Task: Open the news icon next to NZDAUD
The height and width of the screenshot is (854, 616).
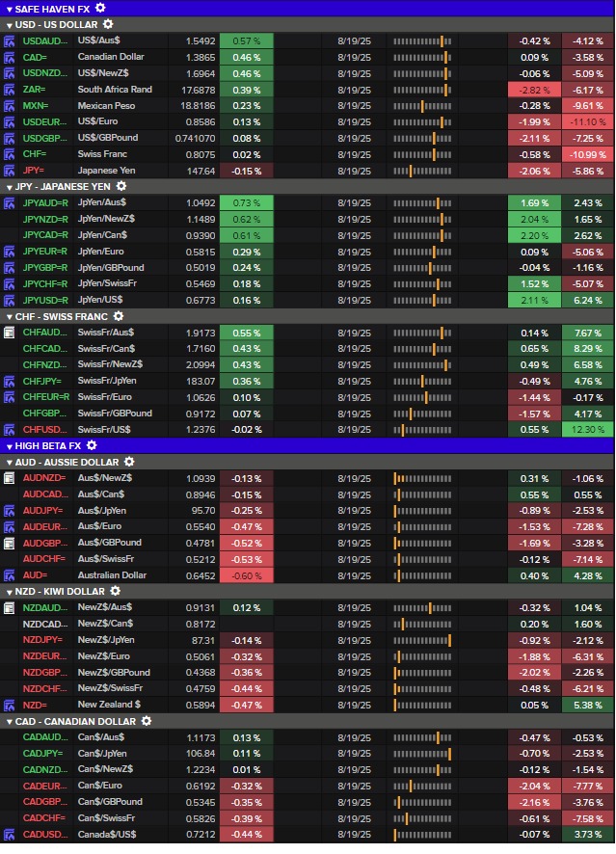Action: coord(9,608)
